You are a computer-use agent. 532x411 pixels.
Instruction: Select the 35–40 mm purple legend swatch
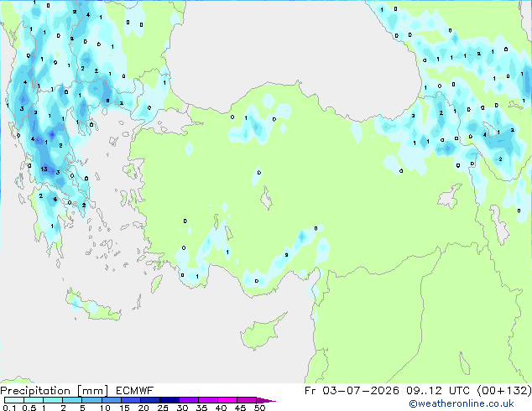207,400
